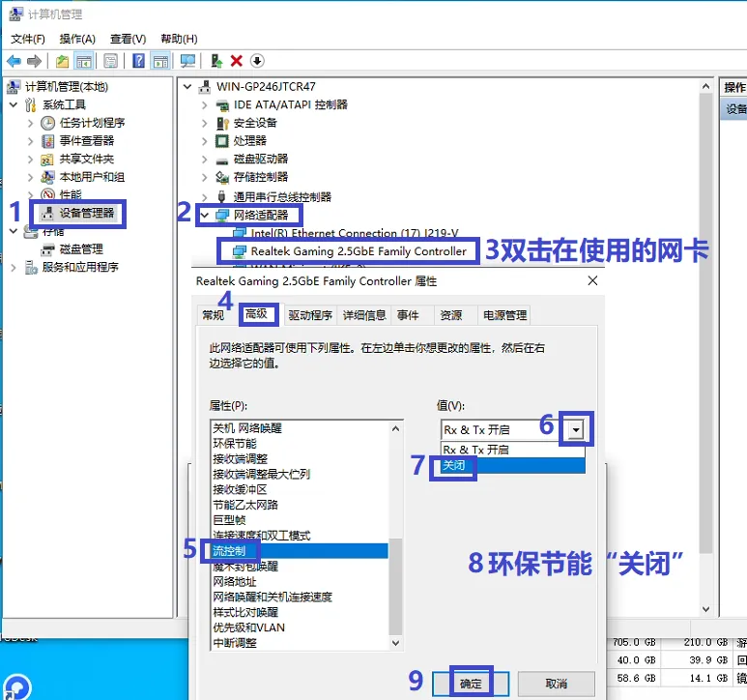This screenshot has width=747, height=700.
Task: Expand the 服务和应用程序 chevron
Action: (x=14, y=267)
